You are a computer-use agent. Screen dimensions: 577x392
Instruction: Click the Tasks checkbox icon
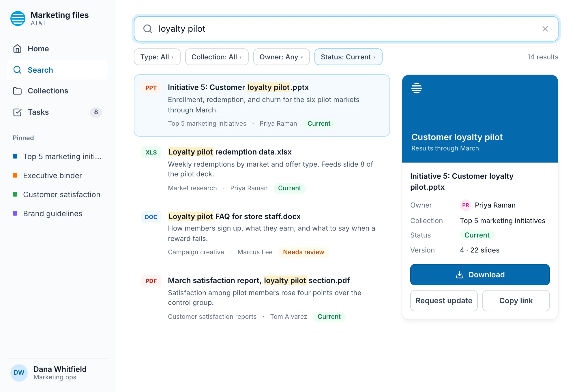tap(17, 112)
